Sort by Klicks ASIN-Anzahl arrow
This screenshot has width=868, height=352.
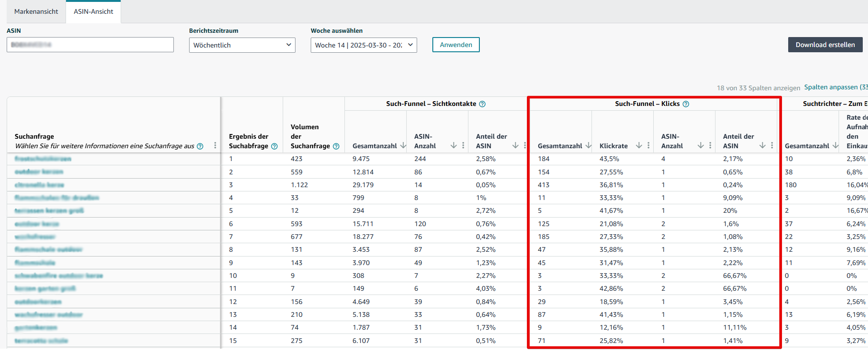[x=701, y=145]
